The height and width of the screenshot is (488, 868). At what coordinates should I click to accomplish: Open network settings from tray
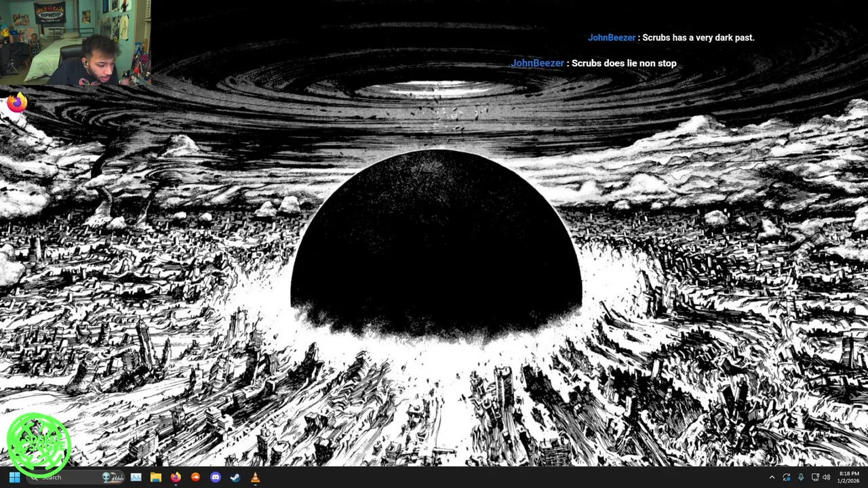815,477
